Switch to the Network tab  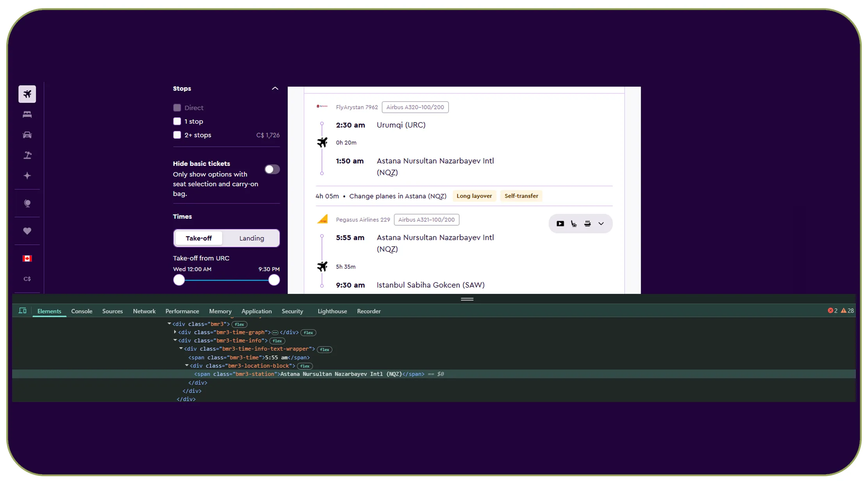pos(144,311)
